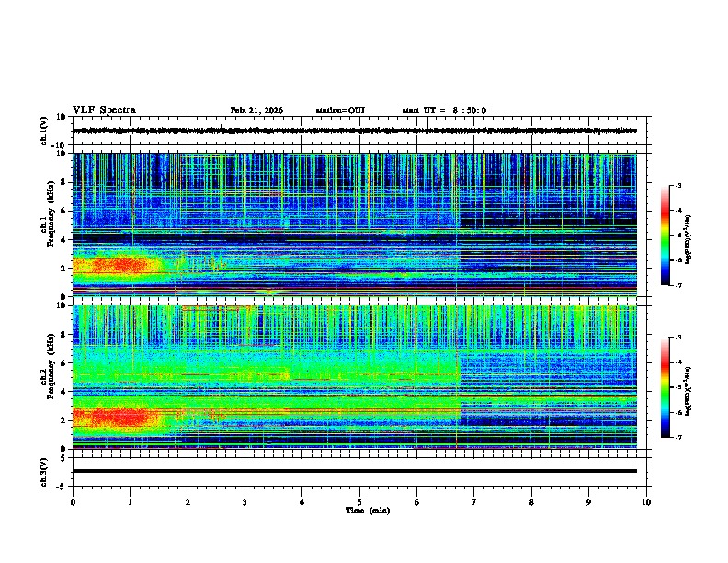Click the ch.1 color bar log(PSD) units label

(688, 240)
